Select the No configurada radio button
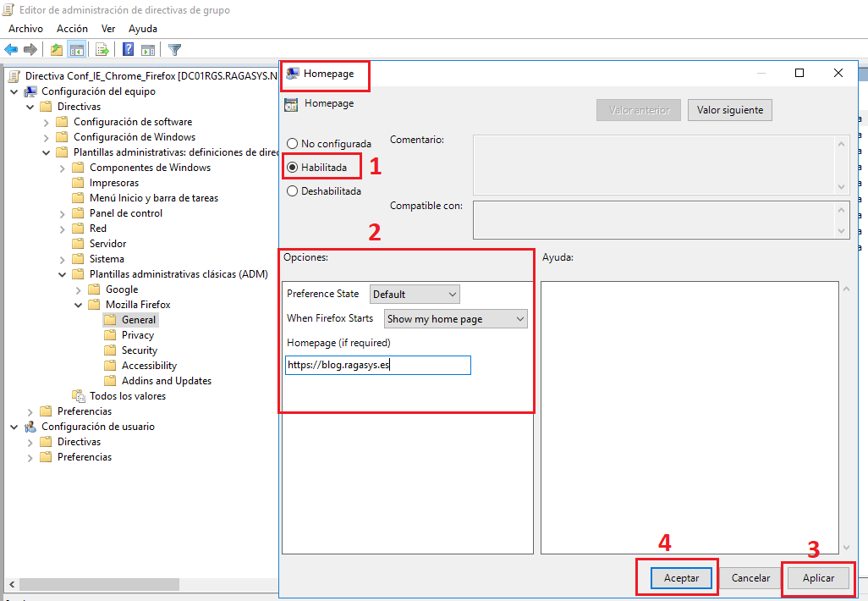 (294, 144)
